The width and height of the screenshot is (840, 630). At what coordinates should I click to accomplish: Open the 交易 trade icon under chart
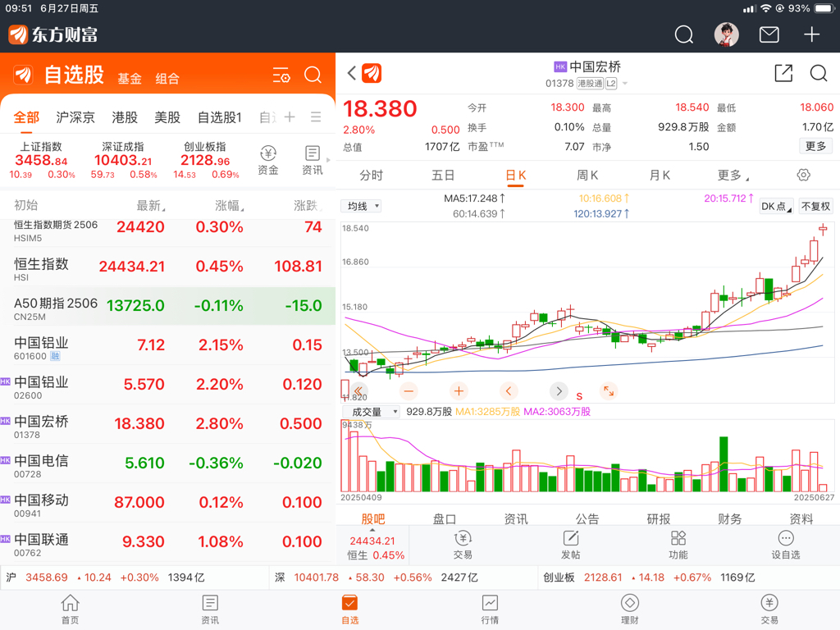pos(463,545)
